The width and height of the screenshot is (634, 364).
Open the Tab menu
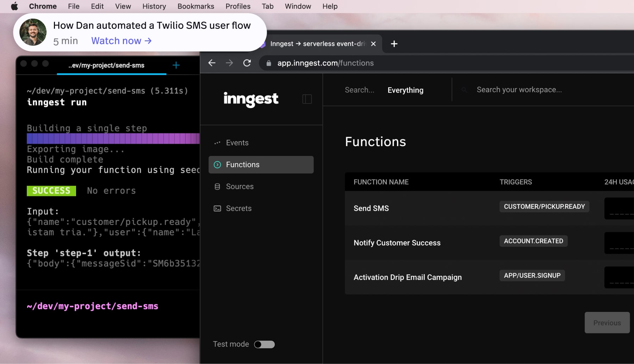click(x=268, y=6)
